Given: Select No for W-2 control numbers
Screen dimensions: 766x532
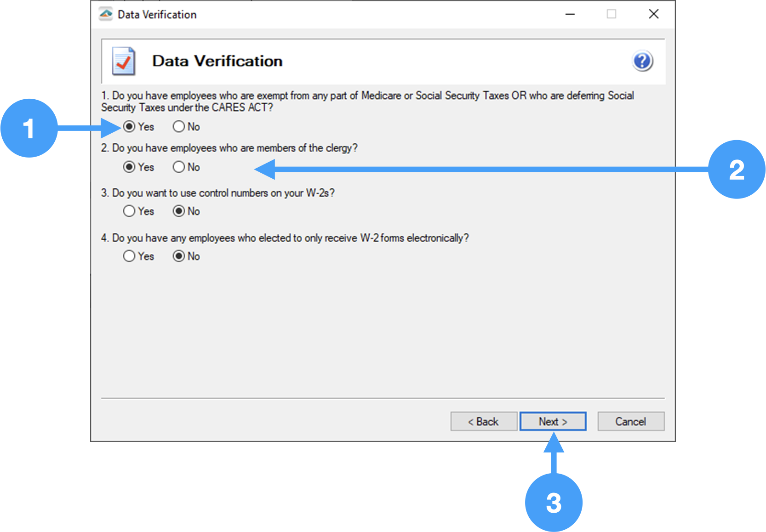Looking at the screenshot, I should coord(179,211).
